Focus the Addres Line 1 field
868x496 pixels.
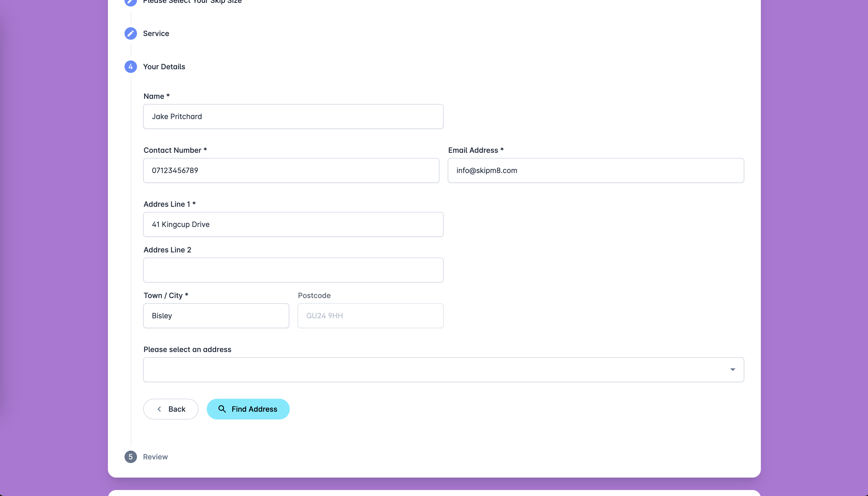(x=293, y=224)
